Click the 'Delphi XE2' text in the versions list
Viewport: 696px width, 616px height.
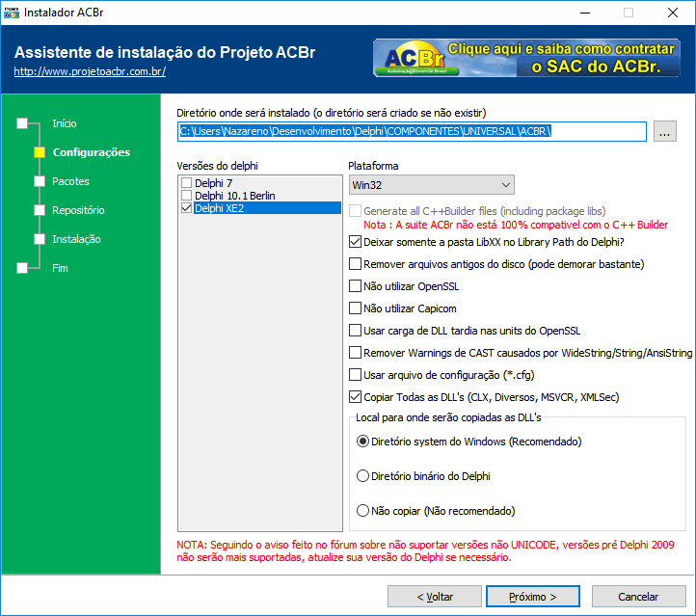pyautogui.click(x=219, y=207)
